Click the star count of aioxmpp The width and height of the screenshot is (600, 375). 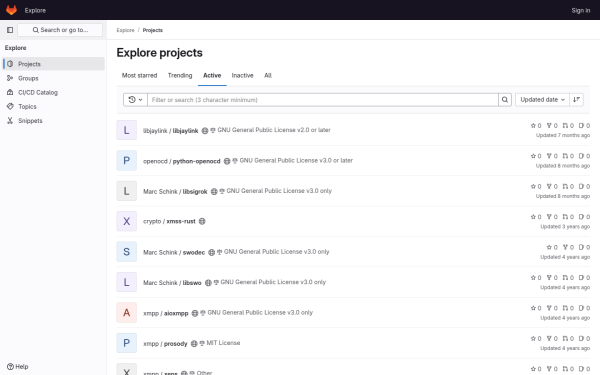pos(536,308)
